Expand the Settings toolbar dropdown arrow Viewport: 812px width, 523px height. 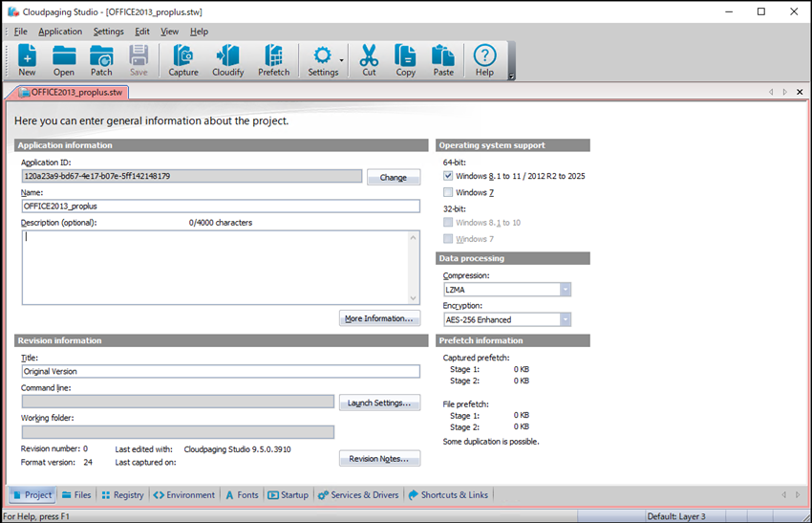(x=341, y=59)
